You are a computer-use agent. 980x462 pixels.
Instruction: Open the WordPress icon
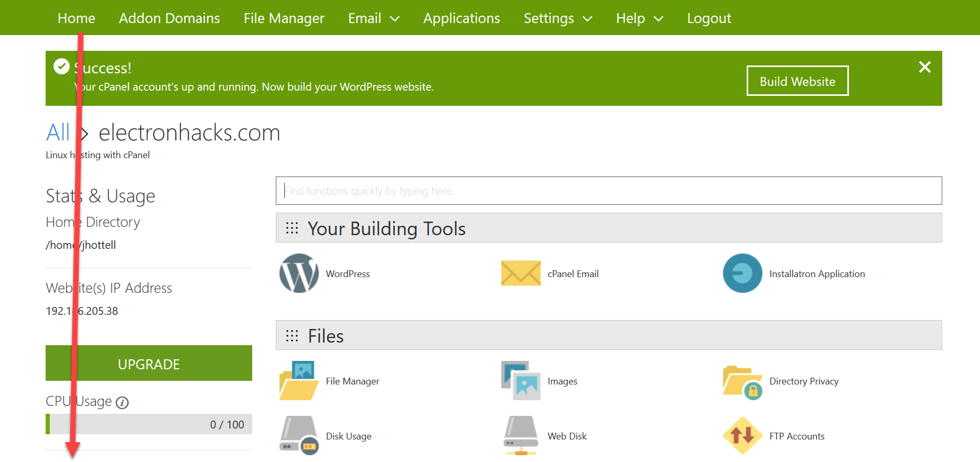[x=299, y=273]
